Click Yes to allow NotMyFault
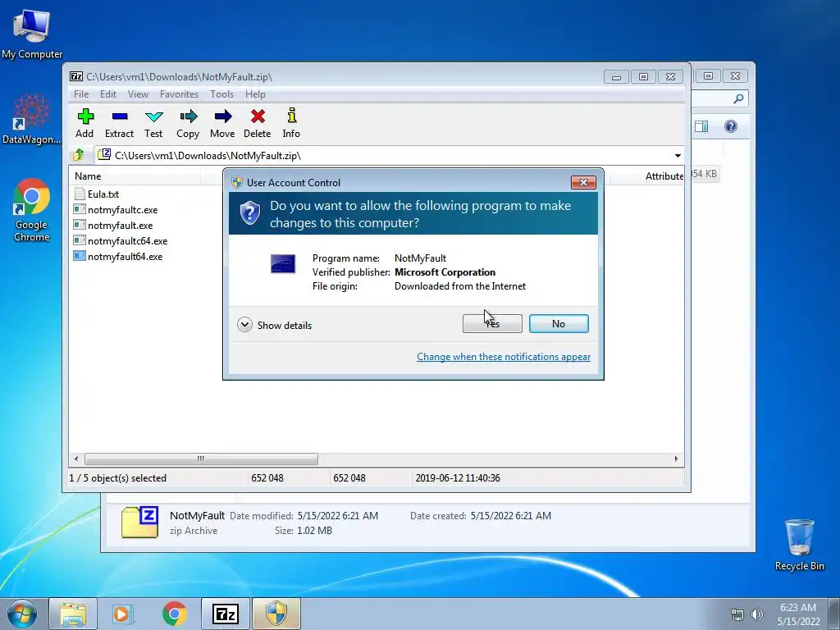This screenshot has width=840, height=630. coord(492,323)
